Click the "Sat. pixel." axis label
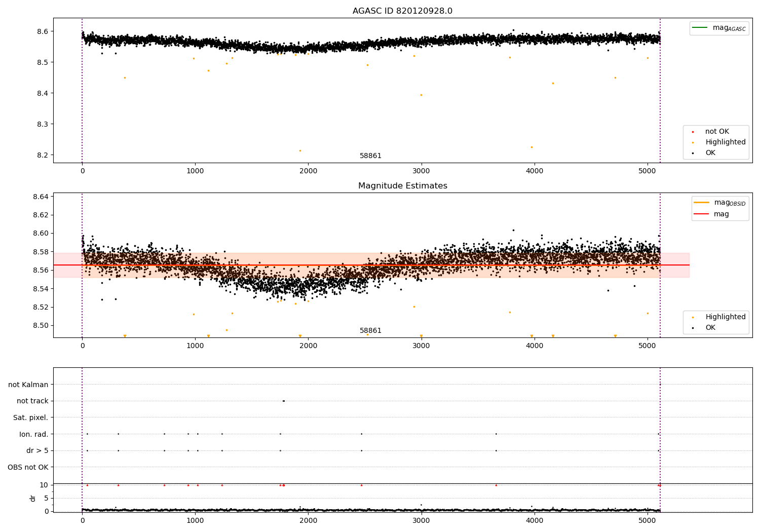Image resolution: width=760 pixels, height=532 pixels. point(31,418)
